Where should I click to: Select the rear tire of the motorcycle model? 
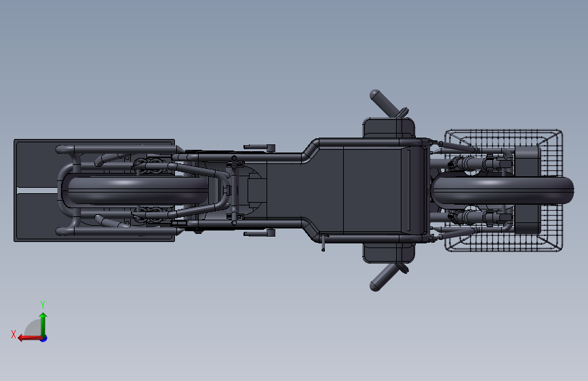point(137,190)
